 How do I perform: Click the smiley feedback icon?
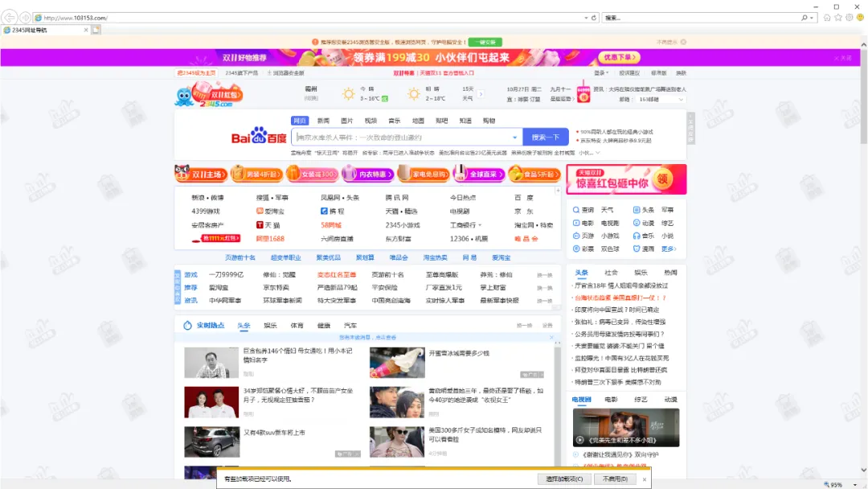pyautogui.click(x=860, y=18)
